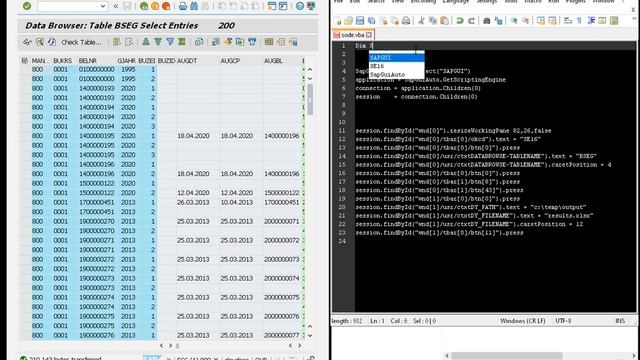Viewport: 640px width, 360px height.
Task: Click the GJAHR column header
Action: pyautogui.click(x=126, y=60)
